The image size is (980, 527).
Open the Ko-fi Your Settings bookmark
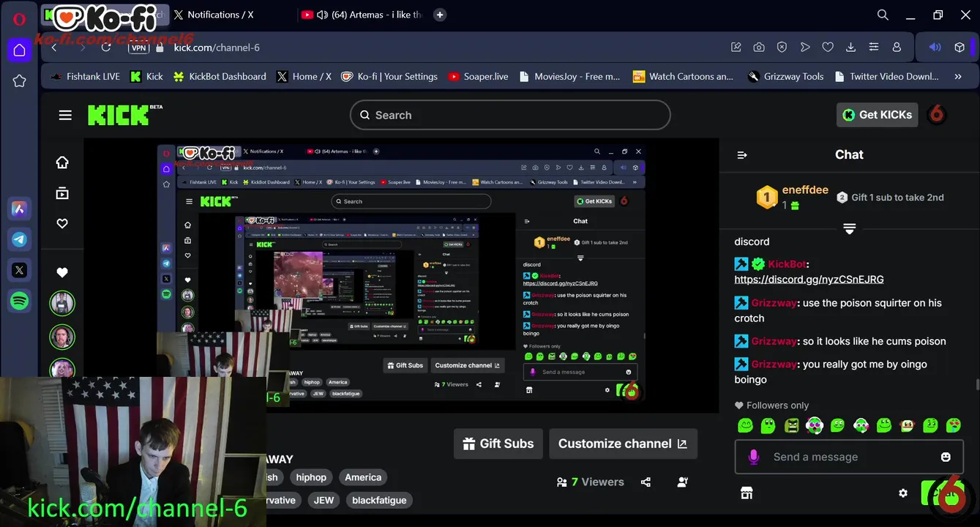pos(389,76)
